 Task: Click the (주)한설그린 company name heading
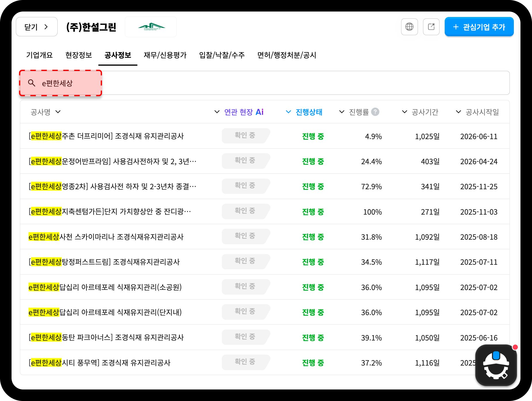click(91, 27)
